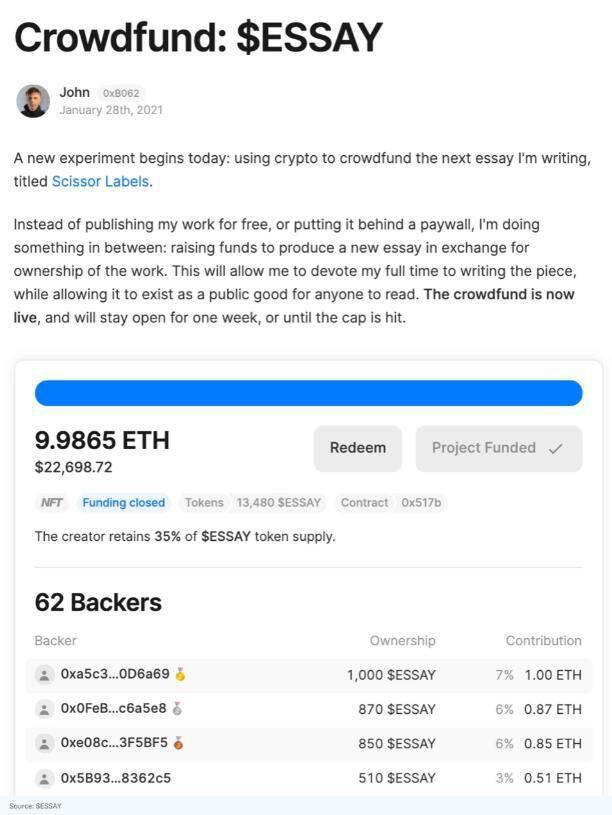The width and height of the screenshot is (612, 815).
Task: Select the Funding closed status pill
Action: click(x=123, y=503)
